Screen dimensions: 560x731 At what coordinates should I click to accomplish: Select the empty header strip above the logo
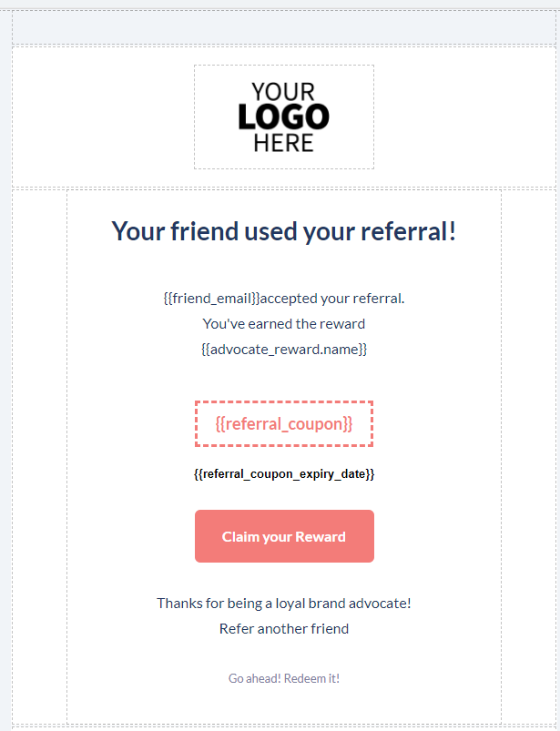pos(283,27)
